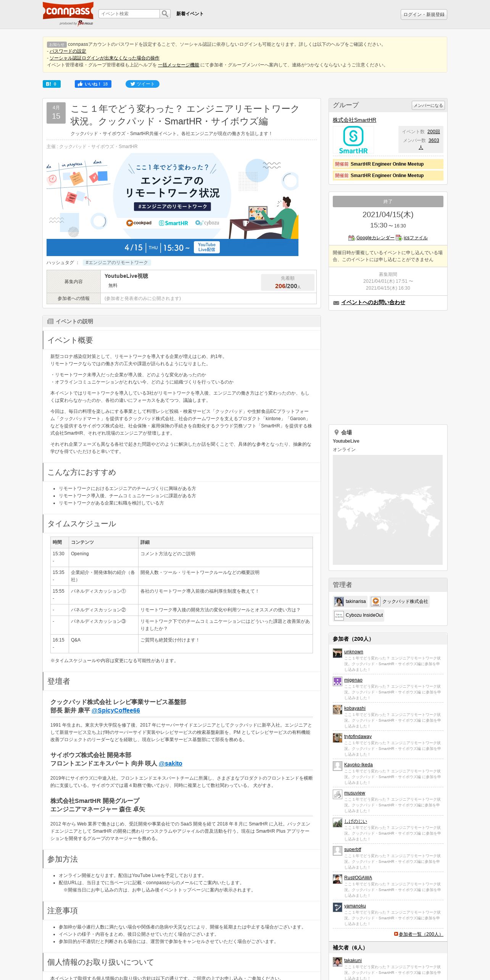Click the Q&A schedule cell

(x=103, y=644)
